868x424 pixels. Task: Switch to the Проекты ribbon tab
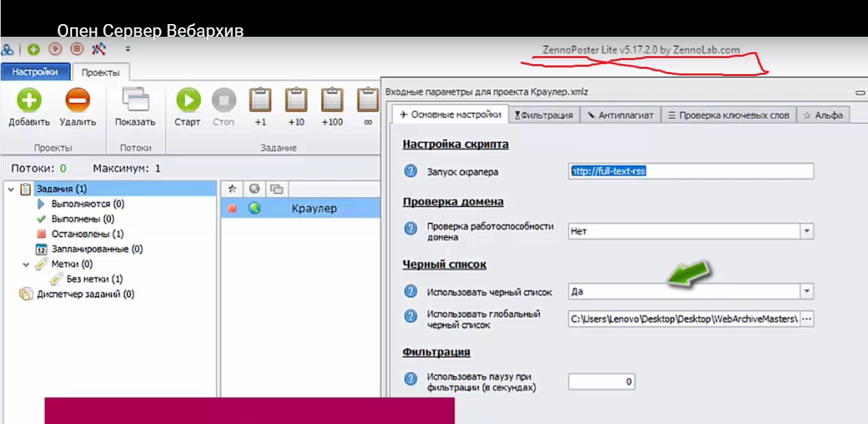[x=101, y=72]
